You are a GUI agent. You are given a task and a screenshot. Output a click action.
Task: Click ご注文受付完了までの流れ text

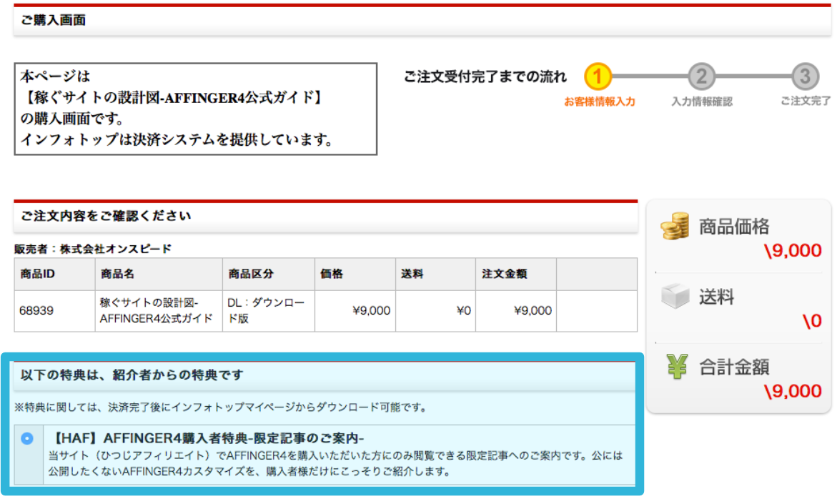click(x=485, y=77)
